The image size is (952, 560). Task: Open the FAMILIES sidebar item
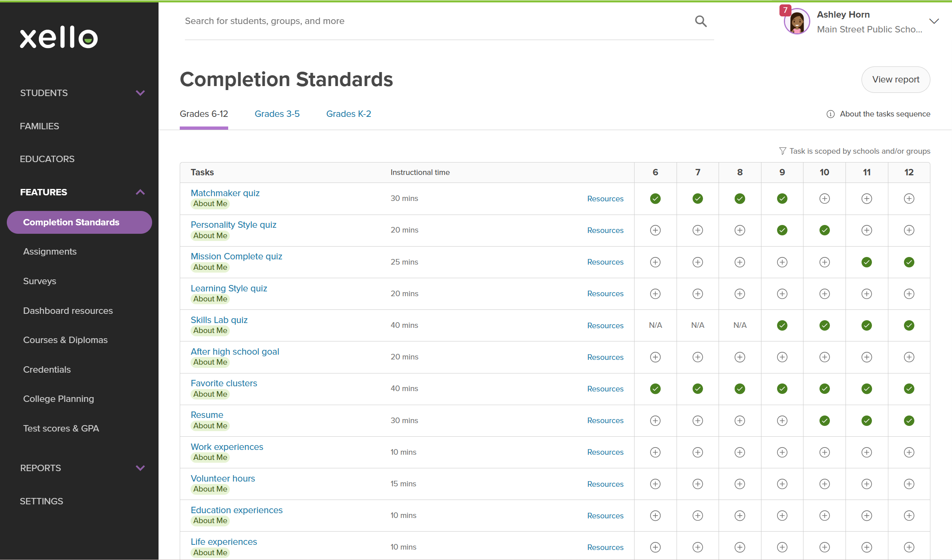[39, 126]
